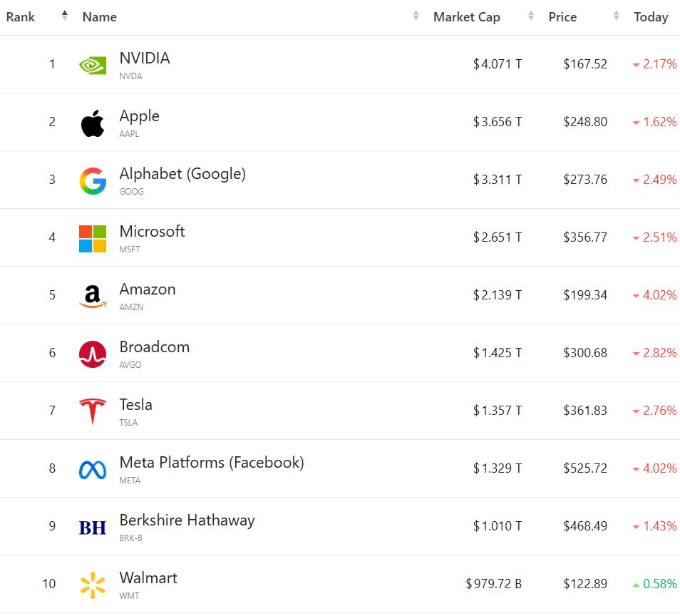The image size is (680, 616).
Task: Click the Alphabet Google logo icon
Action: click(93, 180)
